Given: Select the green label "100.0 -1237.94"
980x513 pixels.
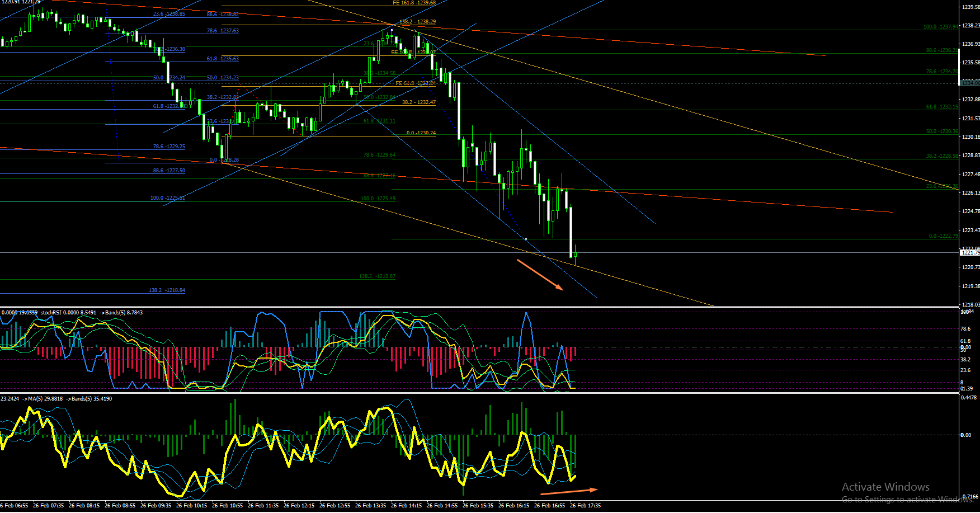Looking at the screenshot, I should coord(940,27).
